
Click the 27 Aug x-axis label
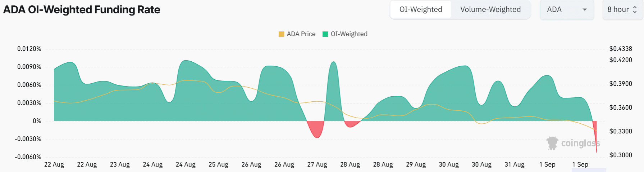(x=317, y=164)
